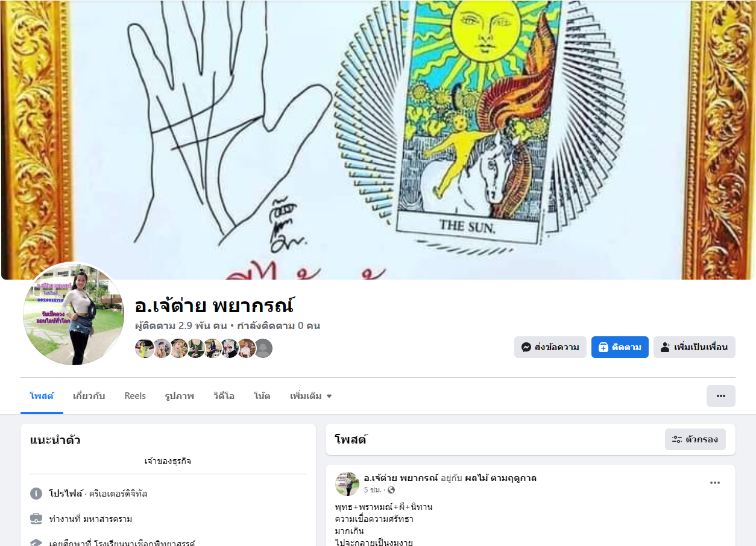Open the large profile picture

click(x=74, y=314)
